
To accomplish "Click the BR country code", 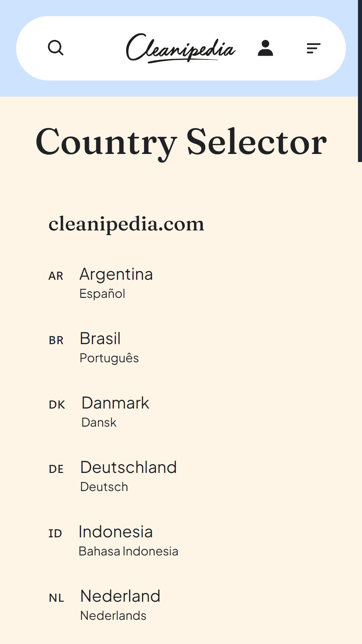I will coord(56,340).
